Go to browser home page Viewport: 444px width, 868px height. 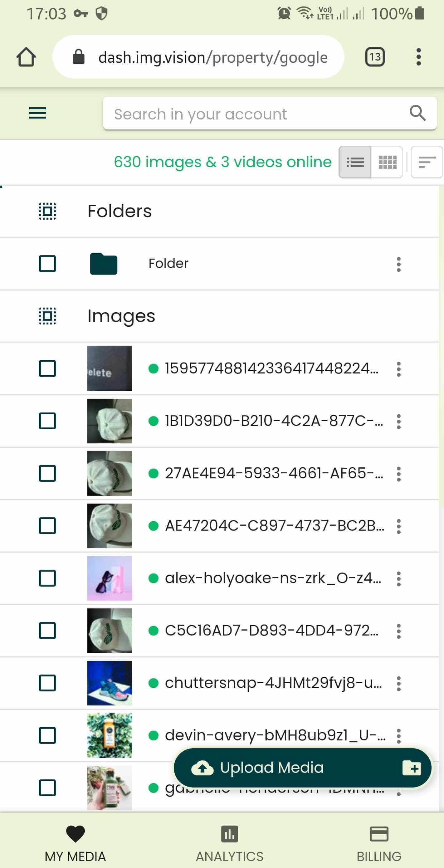coord(26,57)
